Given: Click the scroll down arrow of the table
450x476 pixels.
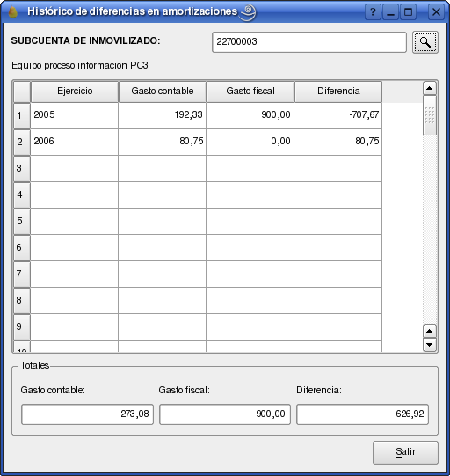Looking at the screenshot, I should point(430,345).
